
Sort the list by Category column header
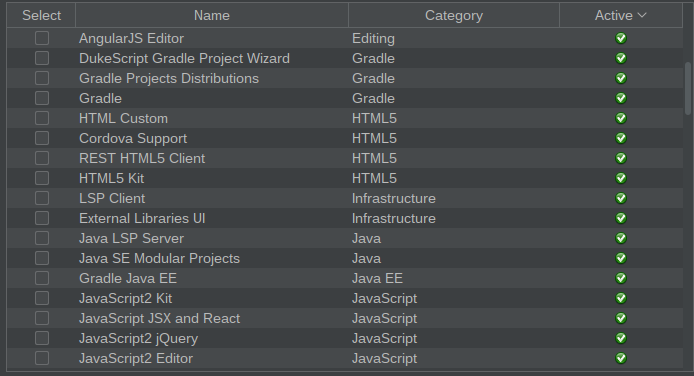[x=454, y=15]
